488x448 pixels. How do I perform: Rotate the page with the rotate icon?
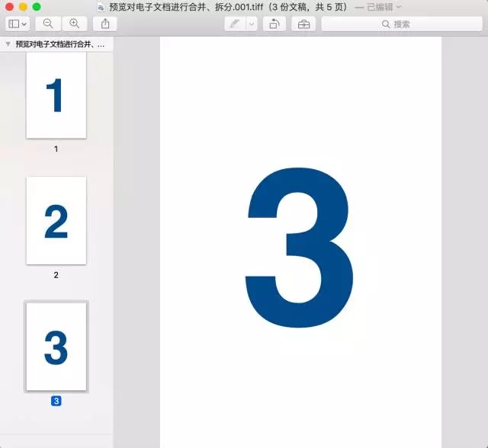click(x=274, y=24)
